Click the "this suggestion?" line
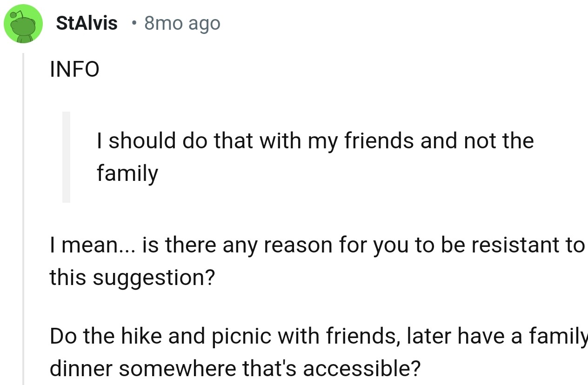This screenshot has width=588, height=385. 132,278
